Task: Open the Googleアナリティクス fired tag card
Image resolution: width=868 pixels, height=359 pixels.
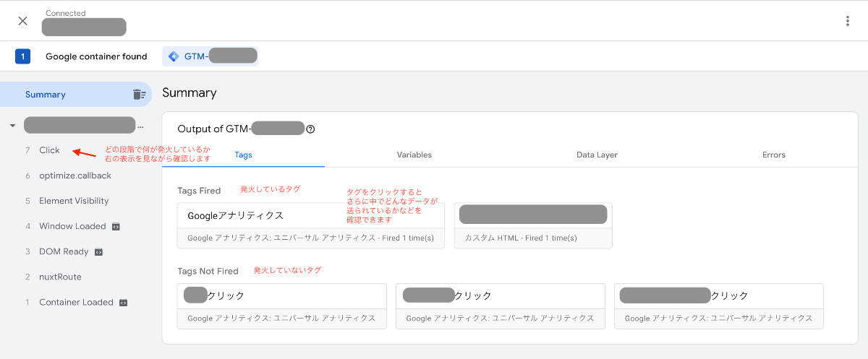Action: coord(311,225)
